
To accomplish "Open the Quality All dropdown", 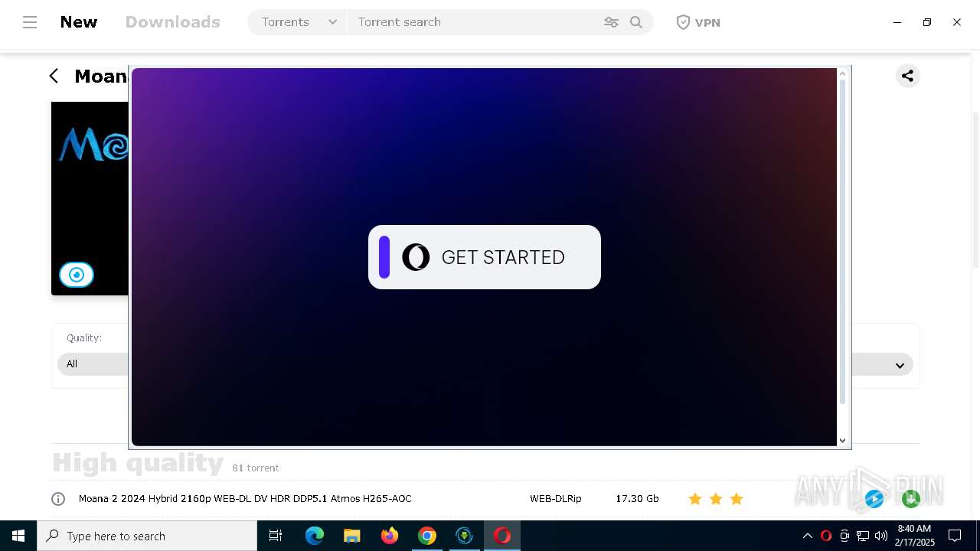I will pyautogui.click(x=93, y=364).
